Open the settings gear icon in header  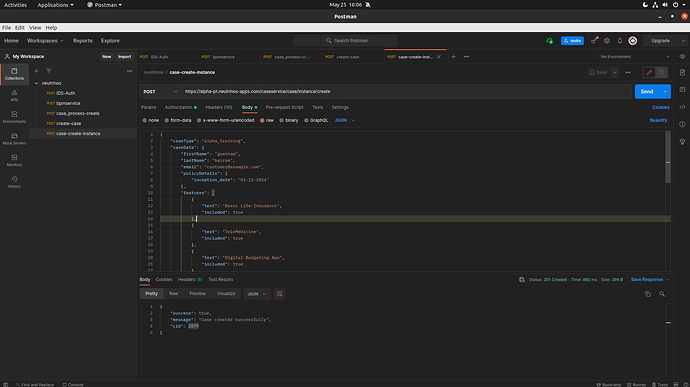tap(607, 41)
